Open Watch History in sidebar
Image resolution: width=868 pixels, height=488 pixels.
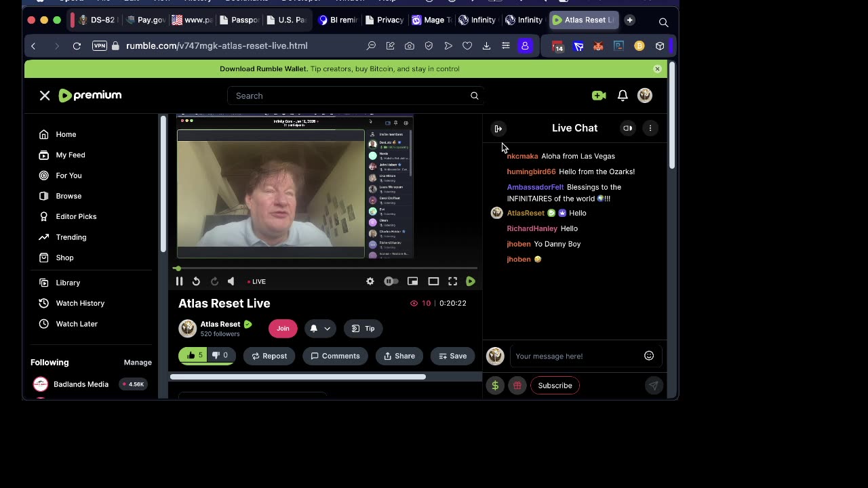tap(80, 303)
